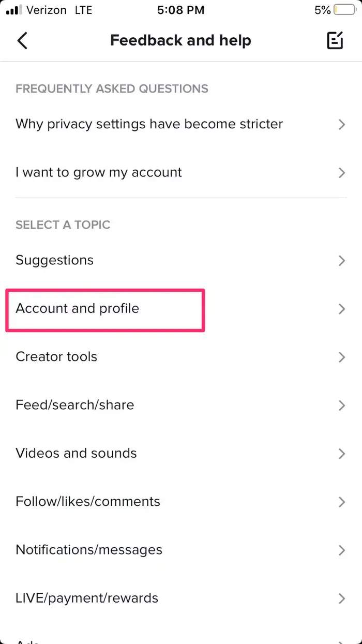Tap the arrow next to Feed/search/share
This screenshot has height=644, width=362.
[x=341, y=406]
